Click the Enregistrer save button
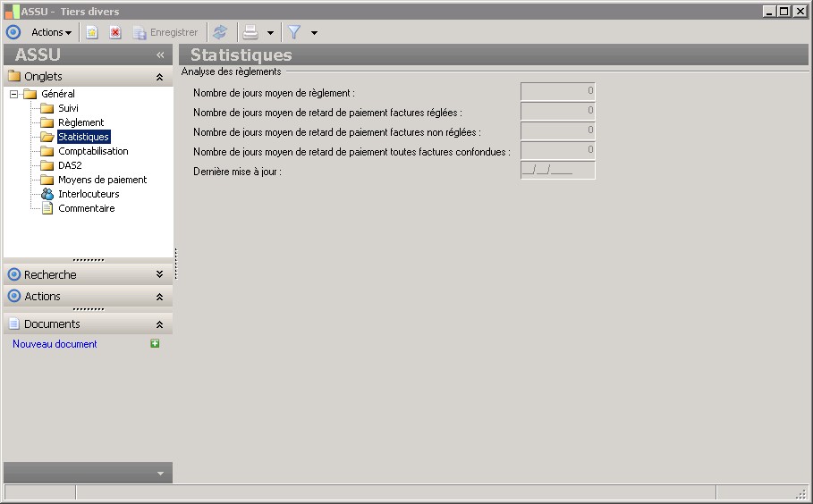The width and height of the screenshot is (813, 504). tap(165, 33)
